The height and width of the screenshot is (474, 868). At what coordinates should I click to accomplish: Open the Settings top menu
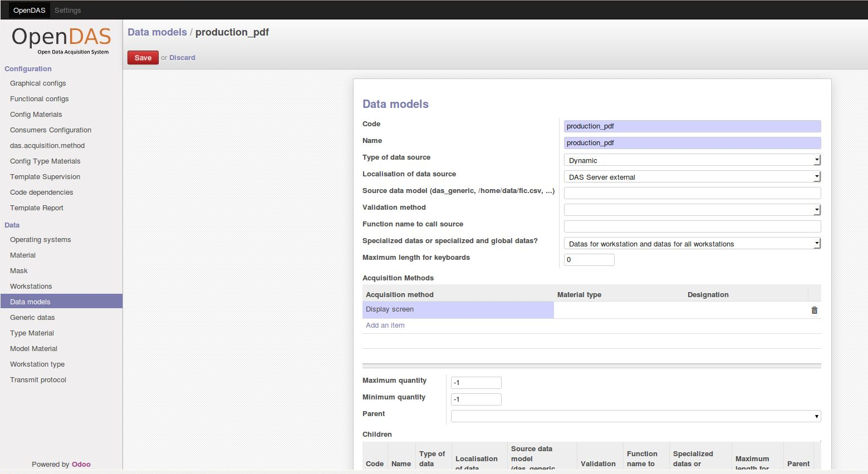[68, 10]
